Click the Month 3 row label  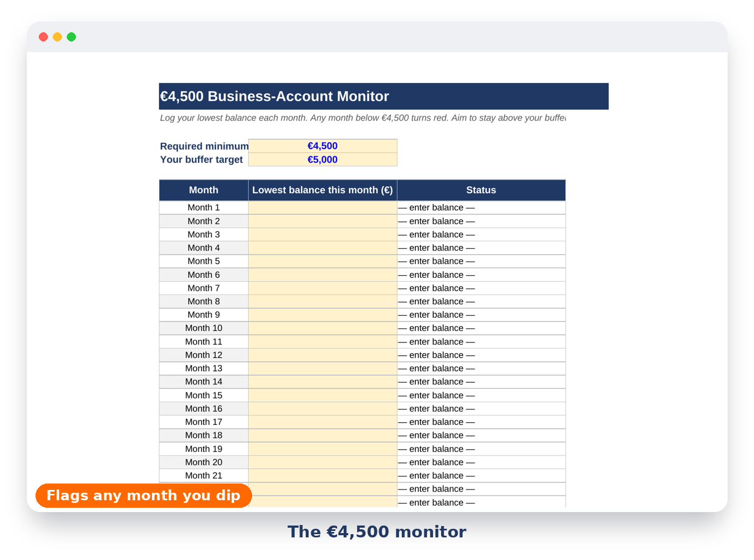(x=204, y=235)
